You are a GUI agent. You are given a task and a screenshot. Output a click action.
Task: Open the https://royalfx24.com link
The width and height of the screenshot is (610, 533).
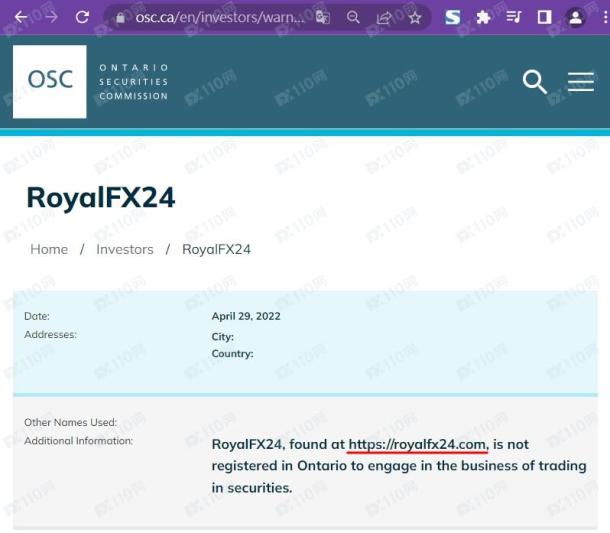(x=417, y=445)
